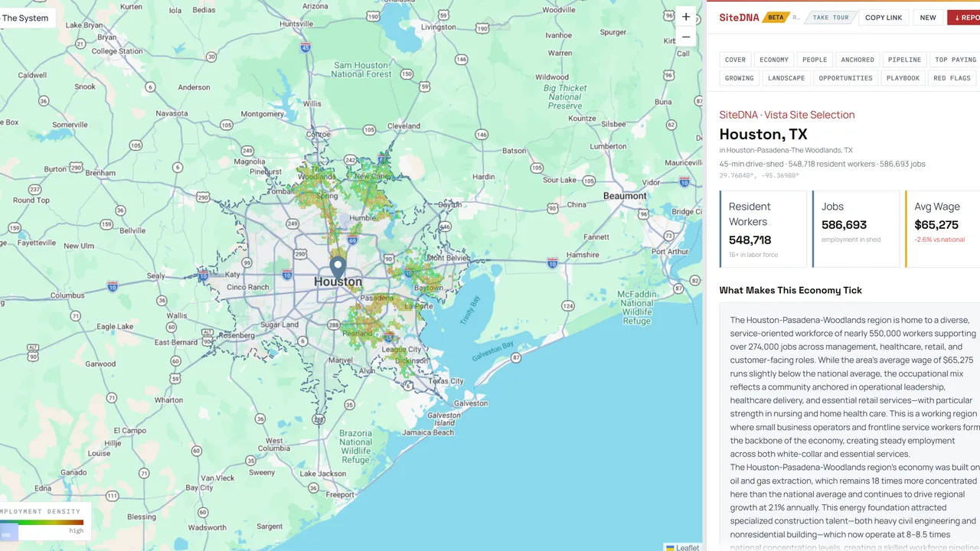The height and width of the screenshot is (551, 980).
Task: Click the Navasota map label
Action: (x=171, y=113)
